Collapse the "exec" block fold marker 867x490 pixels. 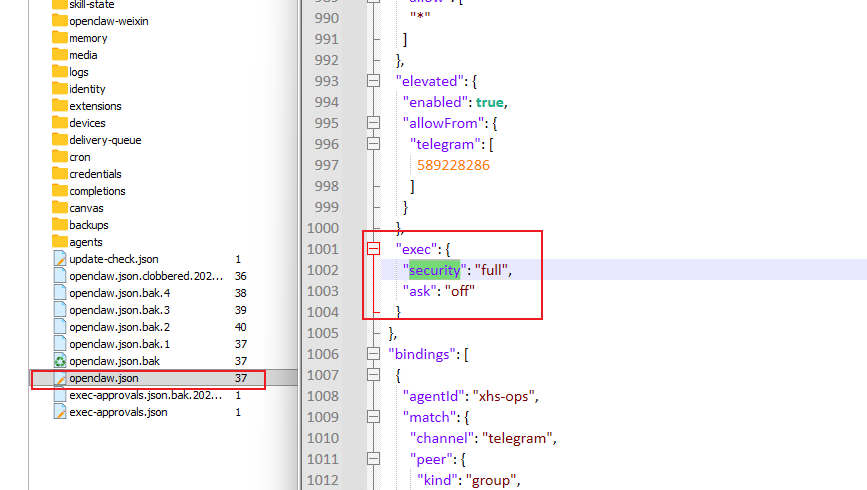click(373, 249)
